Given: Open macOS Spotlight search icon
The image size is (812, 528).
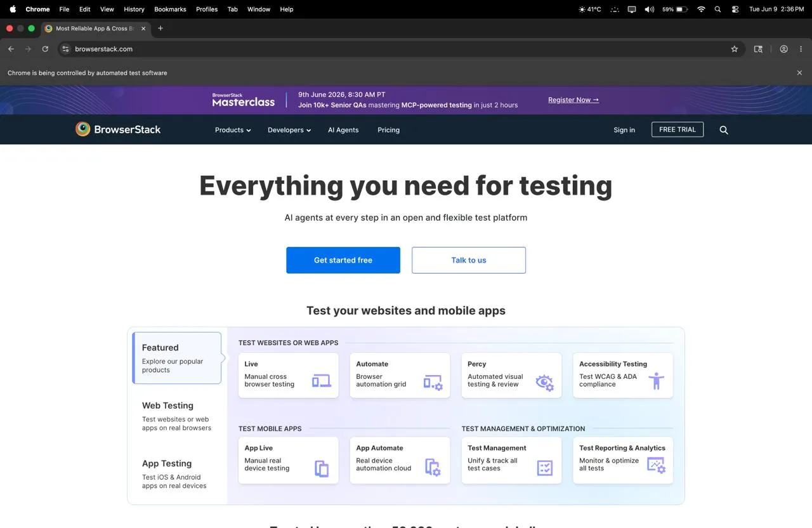Looking at the screenshot, I should [717, 10].
